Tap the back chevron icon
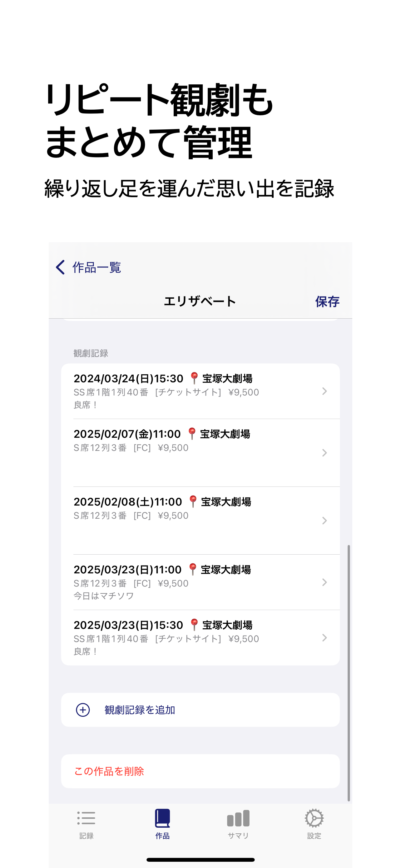 (x=60, y=267)
